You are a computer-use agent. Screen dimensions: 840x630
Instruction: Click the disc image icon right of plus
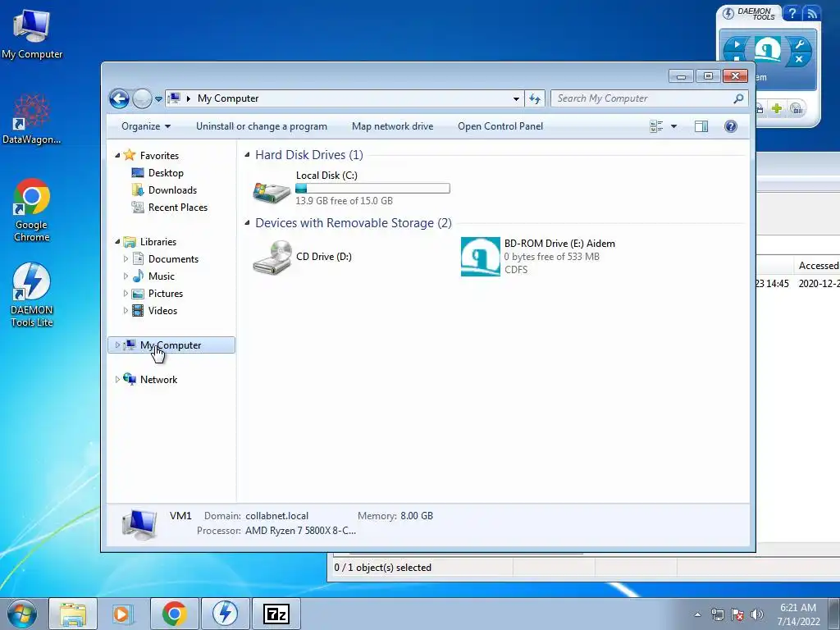coord(797,109)
